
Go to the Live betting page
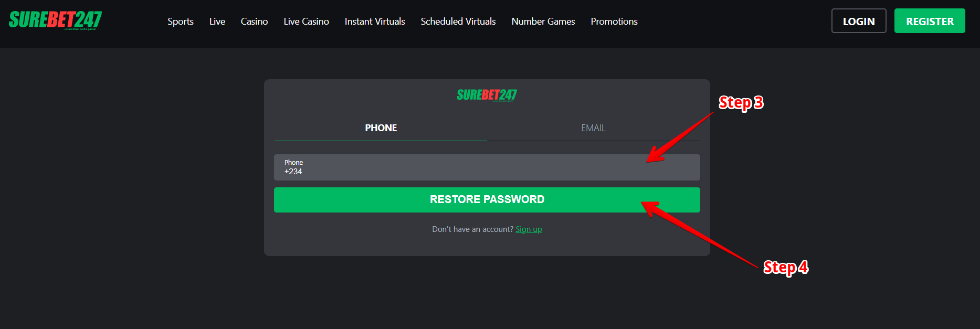point(217,22)
